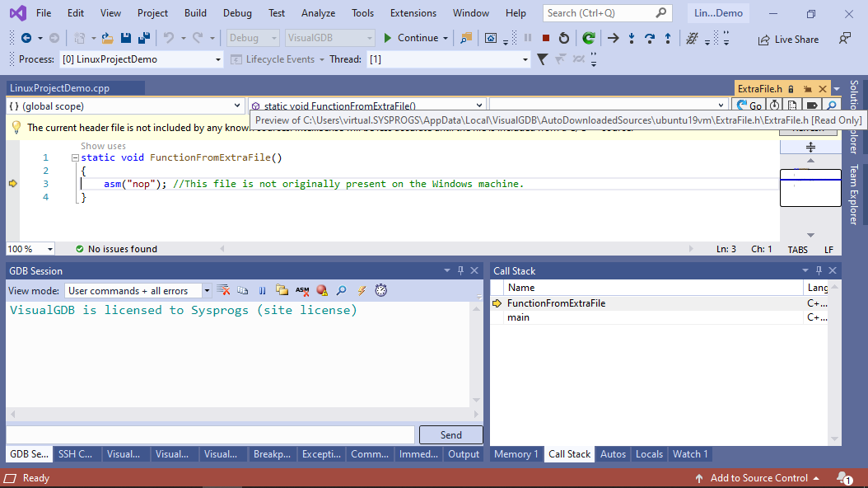
Task: Select the main row in Call Stack
Action: (659, 317)
